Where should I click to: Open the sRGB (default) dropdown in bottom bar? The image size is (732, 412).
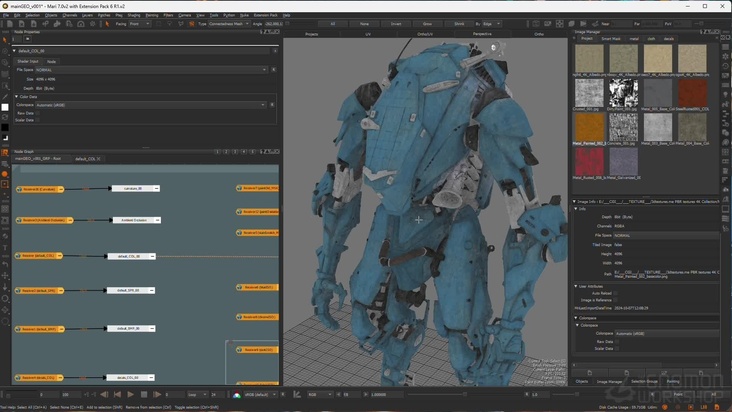pos(260,395)
